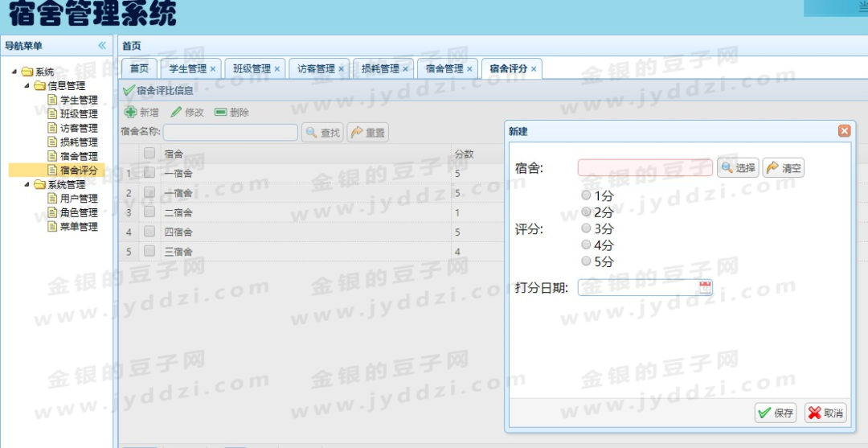Check the 三宿舍 row checkbox
Screen dimensions: 868x448
(x=149, y=252)
